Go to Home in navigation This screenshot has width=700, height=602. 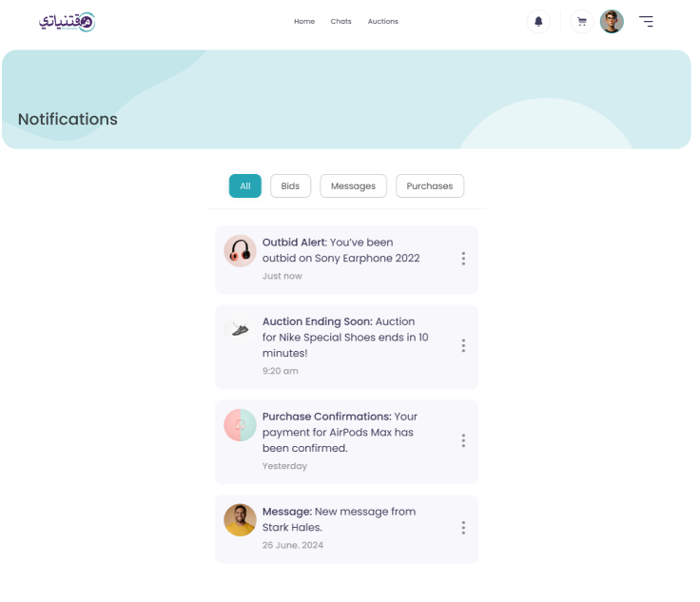[304, 22]
